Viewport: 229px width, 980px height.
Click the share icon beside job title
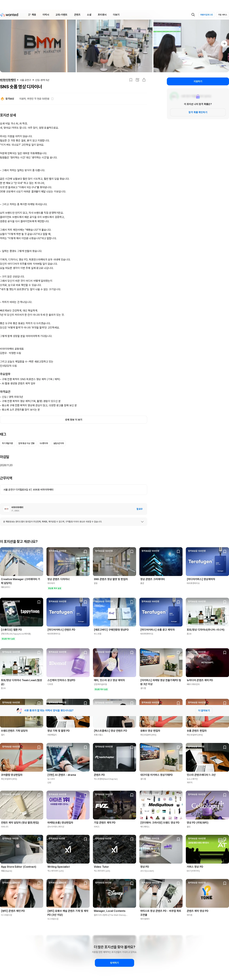pos(144,80)
